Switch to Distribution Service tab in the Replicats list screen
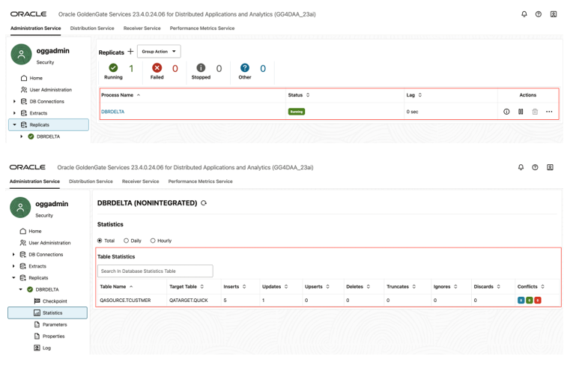The image size is (588, 365). (92, 28)
